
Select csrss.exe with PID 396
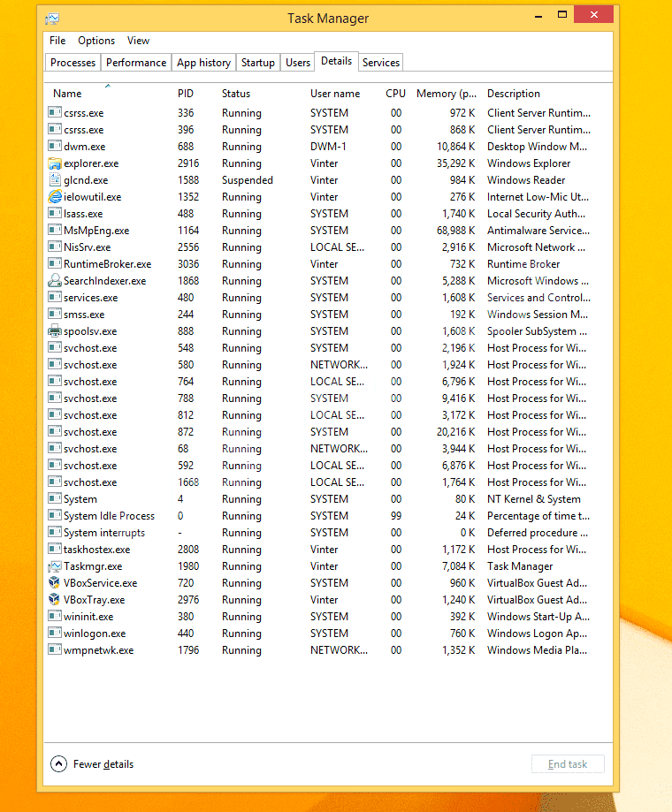329,130
